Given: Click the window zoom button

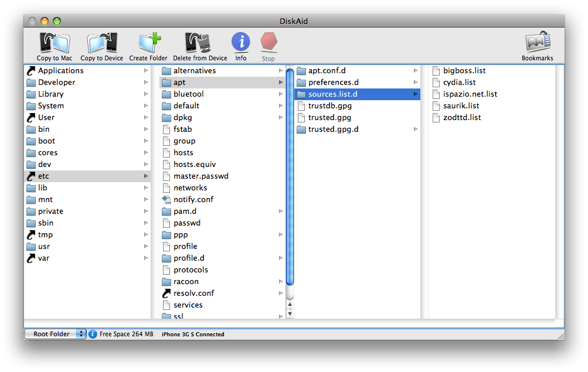Looking at the screenshot, I should coord(57,21).
